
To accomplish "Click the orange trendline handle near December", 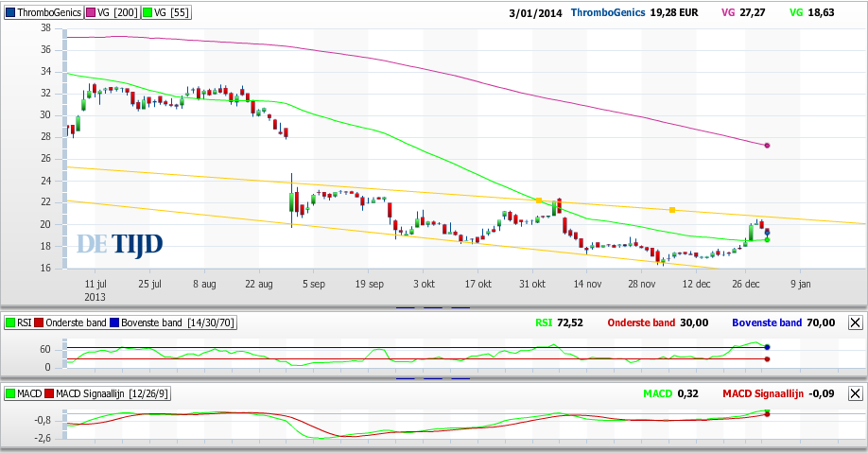I will pos(672,210).
